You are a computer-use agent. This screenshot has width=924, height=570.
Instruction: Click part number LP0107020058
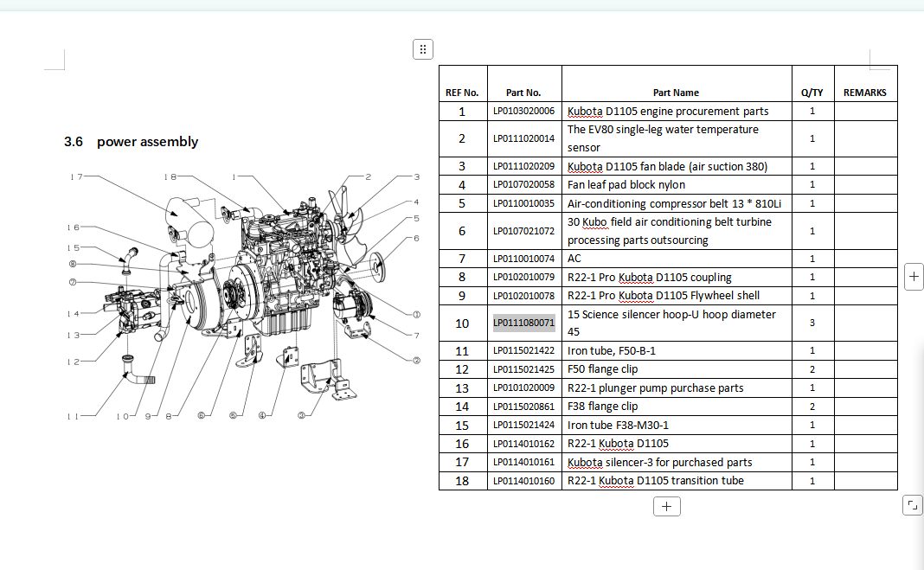click(x=524, y=185)
